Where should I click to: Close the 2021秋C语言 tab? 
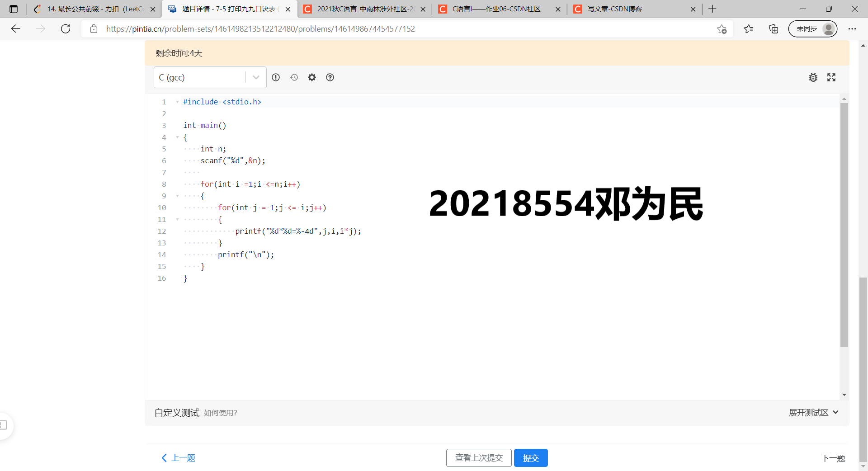pyautogui.click(x=423, y=9)
